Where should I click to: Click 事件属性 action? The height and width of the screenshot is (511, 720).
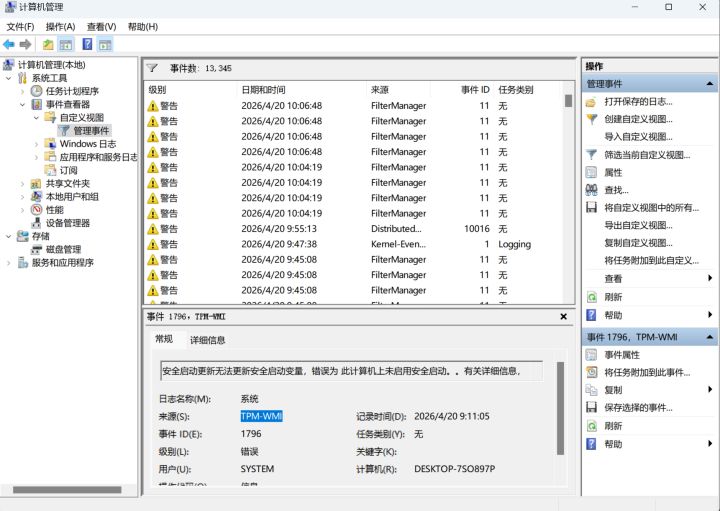tap(622, 355)
